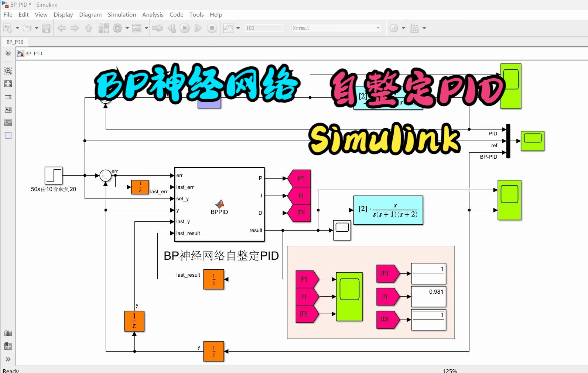Expand the Build Model dropdown arrow

click(424, 28)
